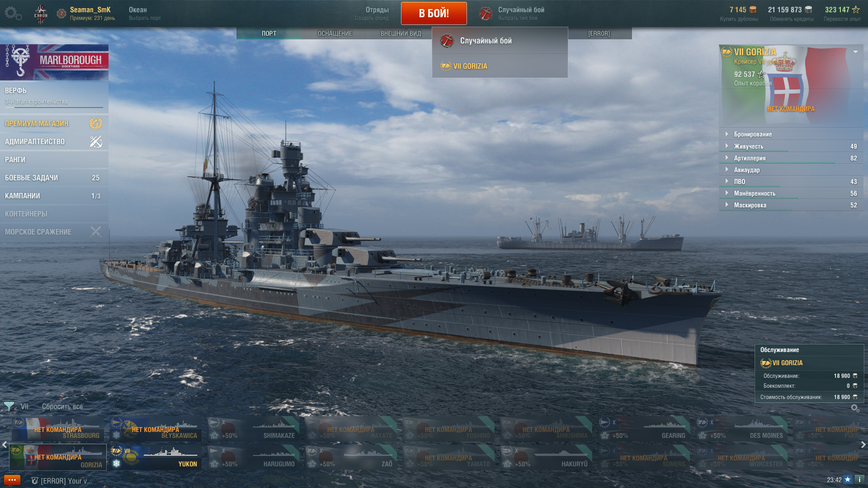
Task: Select the Yukon ship thumbnail
Action: pyautogui.click(x=156, y=457)
